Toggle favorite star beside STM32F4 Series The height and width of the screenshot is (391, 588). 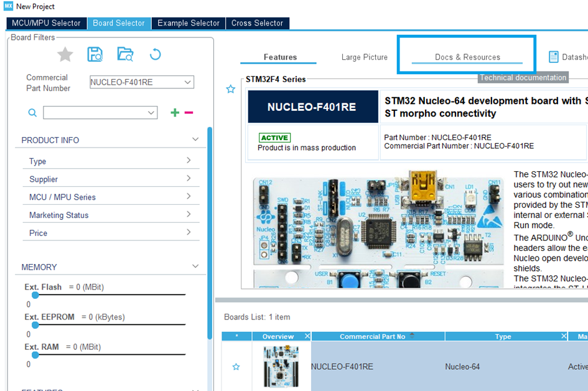230,89
